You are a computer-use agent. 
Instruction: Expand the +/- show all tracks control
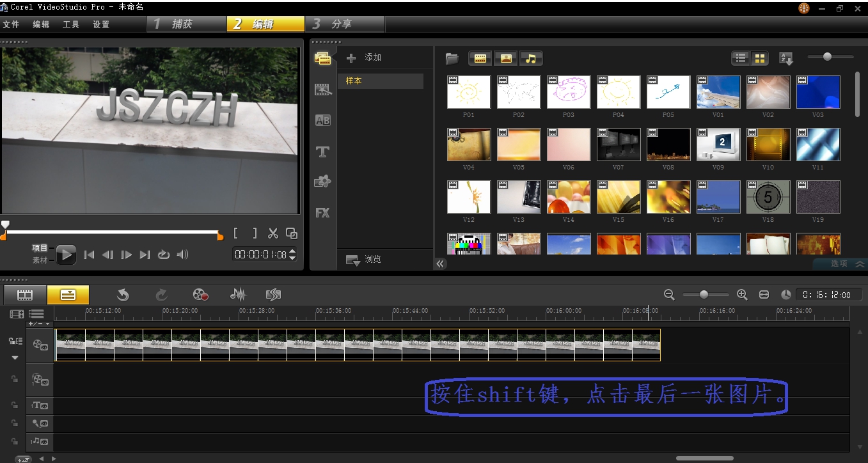click(x=38, y=324)
